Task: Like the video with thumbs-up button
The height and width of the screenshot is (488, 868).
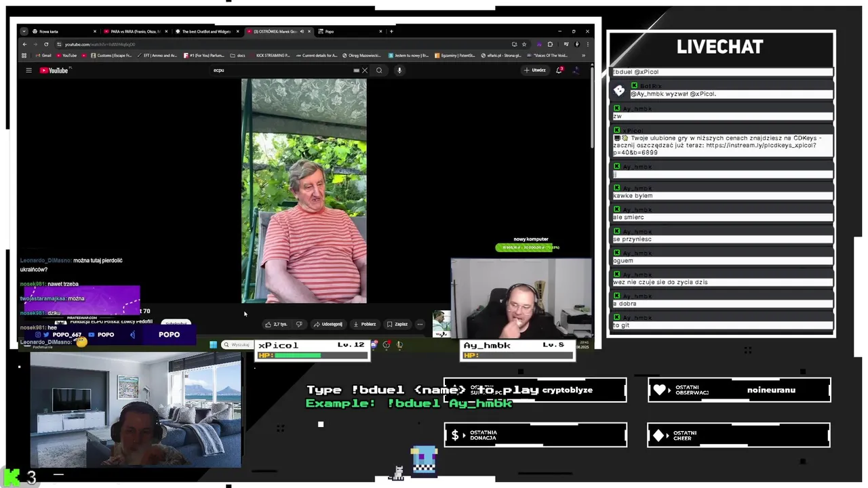Action: 277,324
